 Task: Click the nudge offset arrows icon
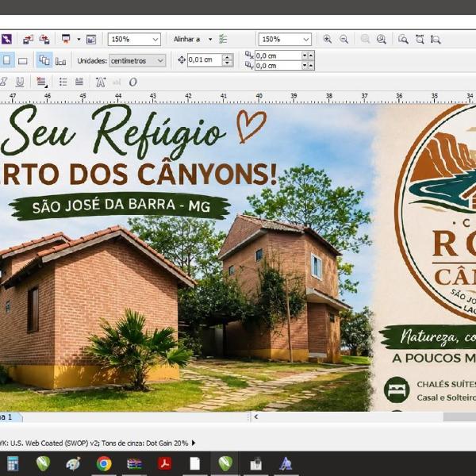coord(182,59)
